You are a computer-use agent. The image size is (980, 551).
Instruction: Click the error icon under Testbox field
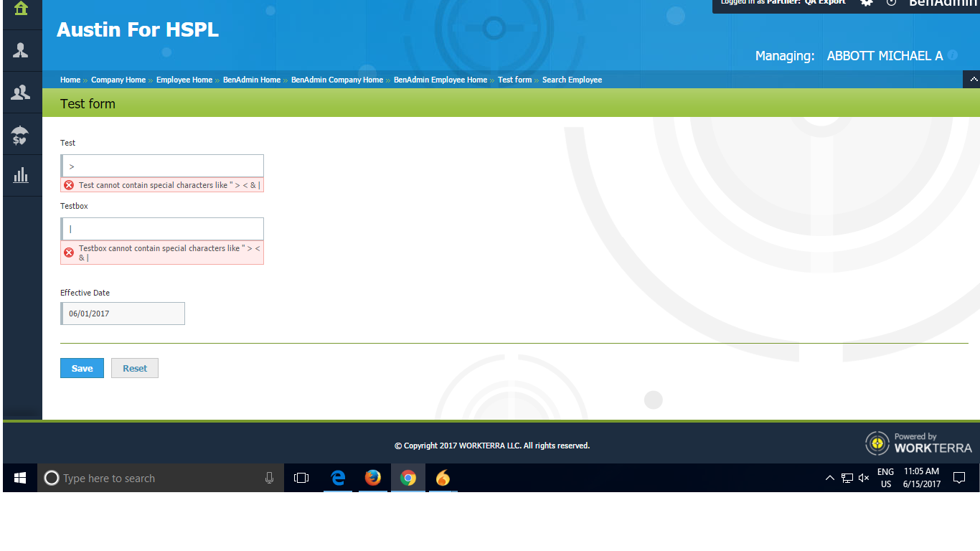pos(69,253)
